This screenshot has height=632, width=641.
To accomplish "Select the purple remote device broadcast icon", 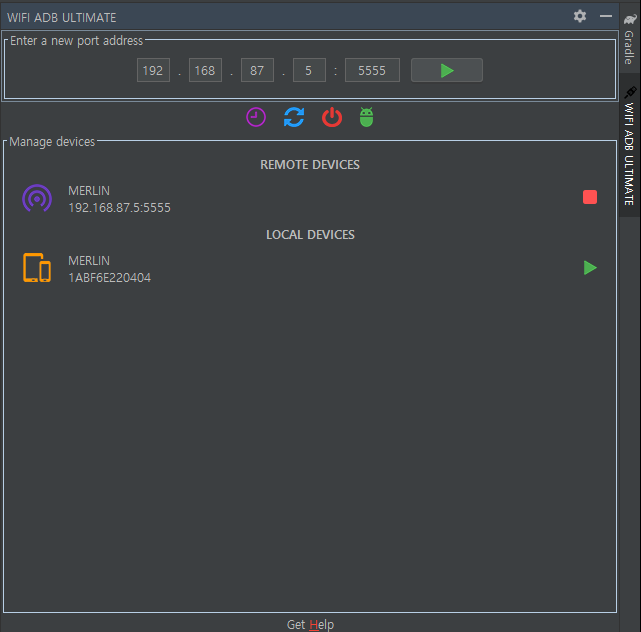I will tap(37, 198).
